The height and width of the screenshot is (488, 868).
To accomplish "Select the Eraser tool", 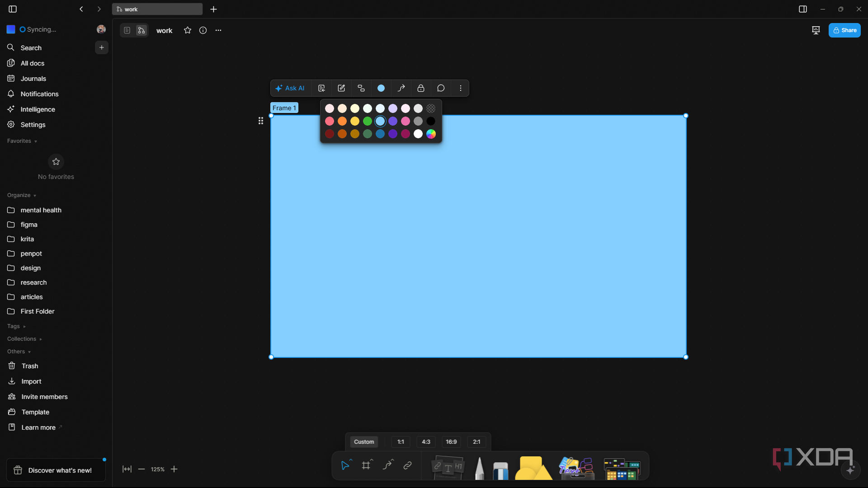I will (500, 470).
